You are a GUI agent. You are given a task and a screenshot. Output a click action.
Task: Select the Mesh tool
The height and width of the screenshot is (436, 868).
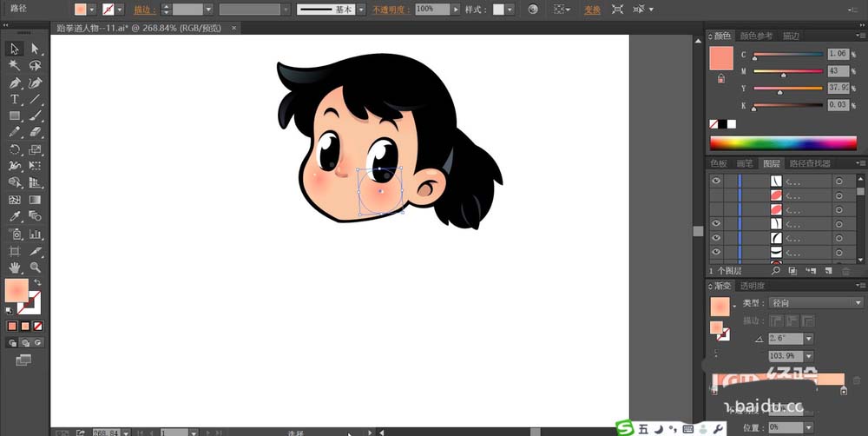[15, 200]
